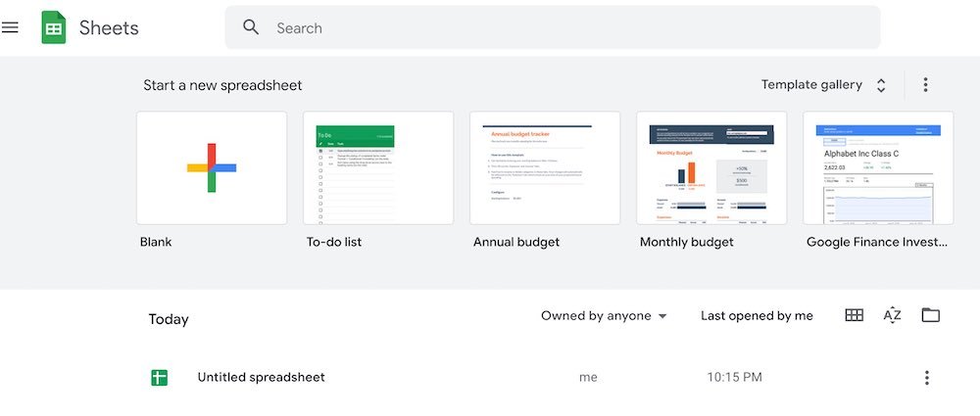The image size is (980, 416).
Task: Open template section more options menu
Action: pyautogui.click(x=925, y=85)
